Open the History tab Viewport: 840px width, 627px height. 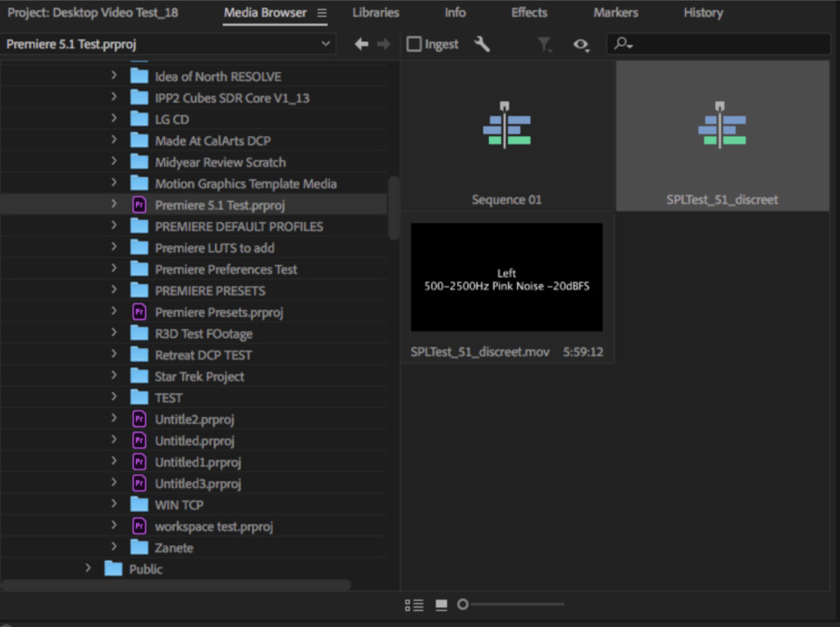coord(703,13)
